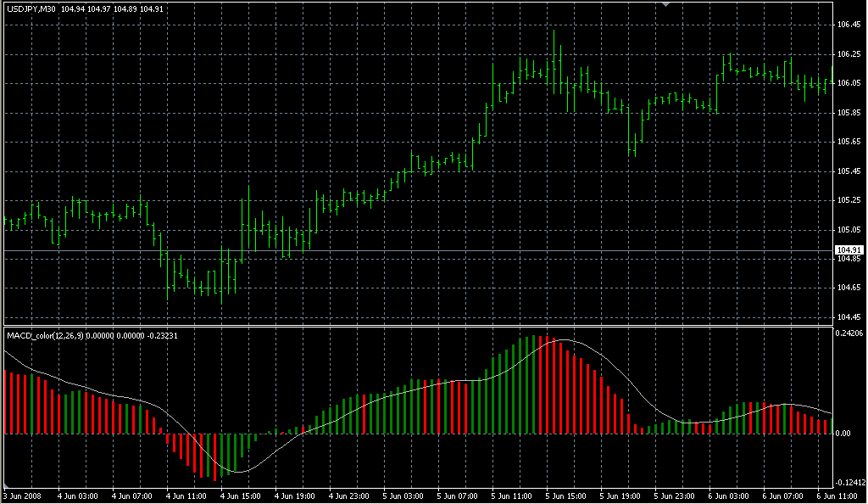Click the 105.45 price scale label
Viewport: 868px width, 504px height.
[x=849, y=171]
